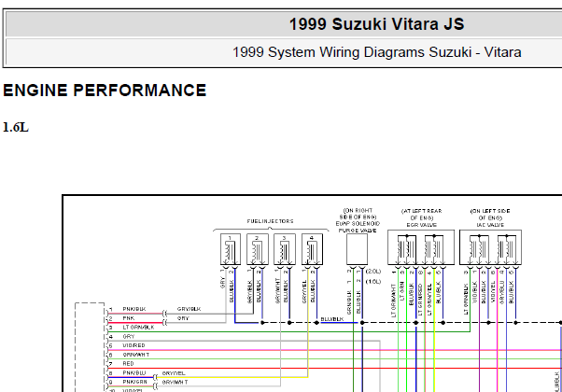Click the "FUEL INJECTORS" label
Image resolution: width=562 pixels, height=392 pixels.
270,221
